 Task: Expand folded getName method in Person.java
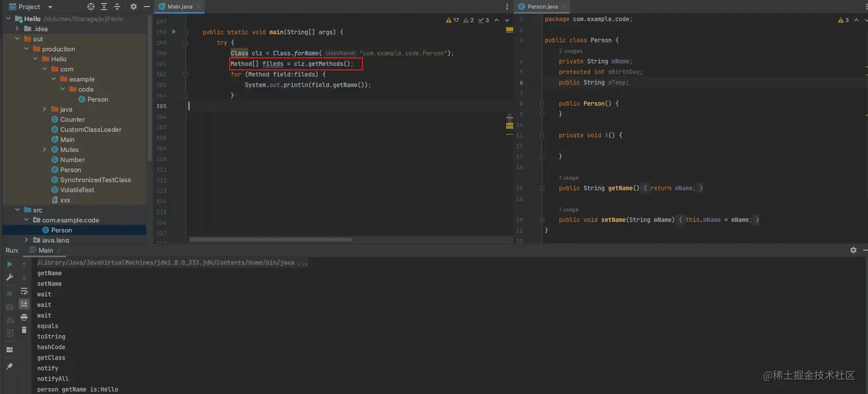[x=541, y=188]
